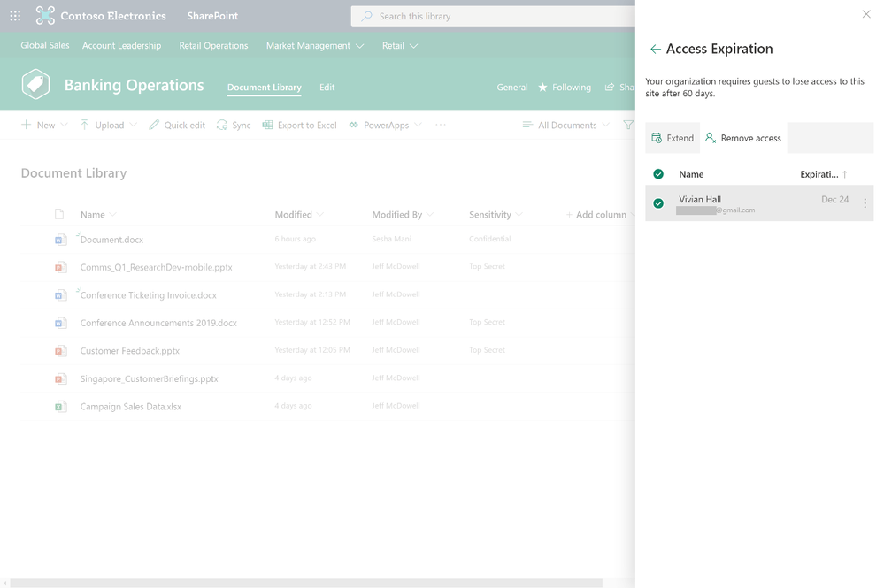Image resolution: width=884 pixels, height=588 pixels.
Task: Click the Quick edit toolbar button
Action: click(176, 125)
